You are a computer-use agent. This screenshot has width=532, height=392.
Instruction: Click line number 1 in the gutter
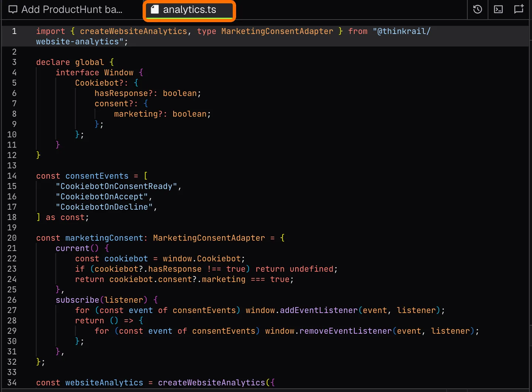pos(14,31)
